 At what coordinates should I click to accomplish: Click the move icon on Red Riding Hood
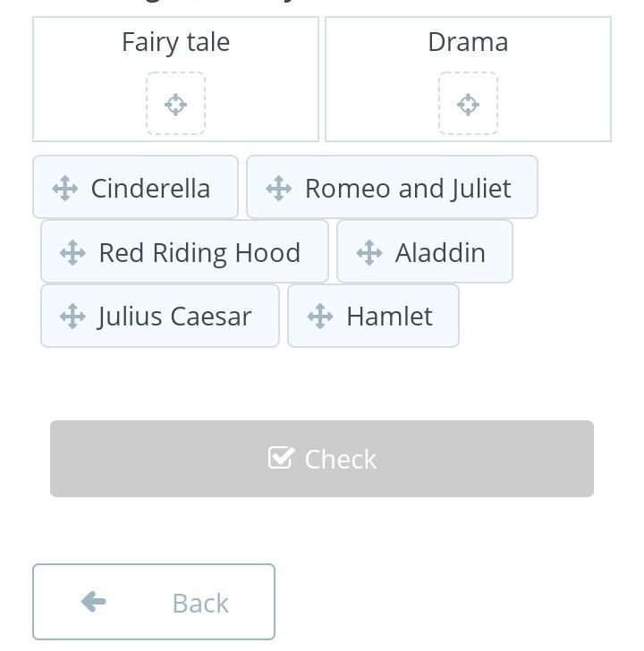(x=72, y=252)
